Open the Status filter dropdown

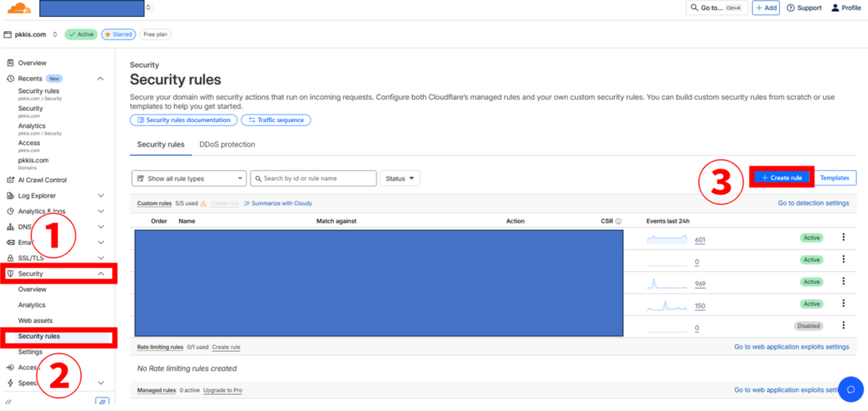400,179
